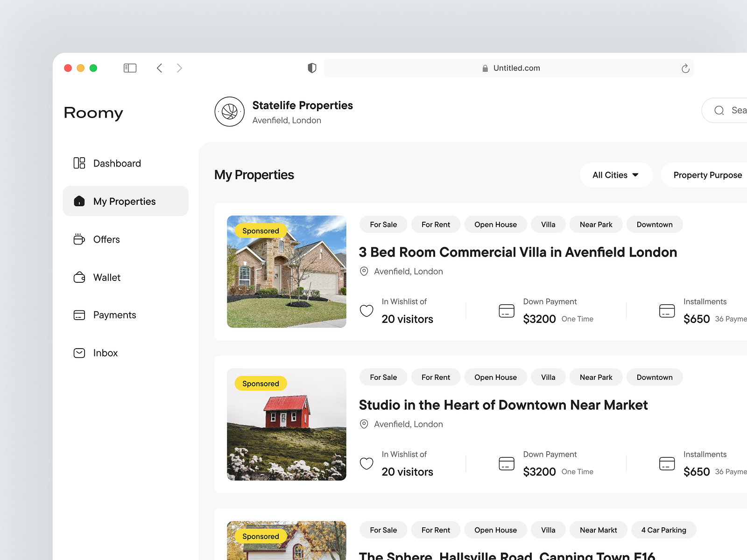The width and height of the screenshot is (747, 560).
Task: Click the location pin on the villa listing
Action: coord(364,271)
